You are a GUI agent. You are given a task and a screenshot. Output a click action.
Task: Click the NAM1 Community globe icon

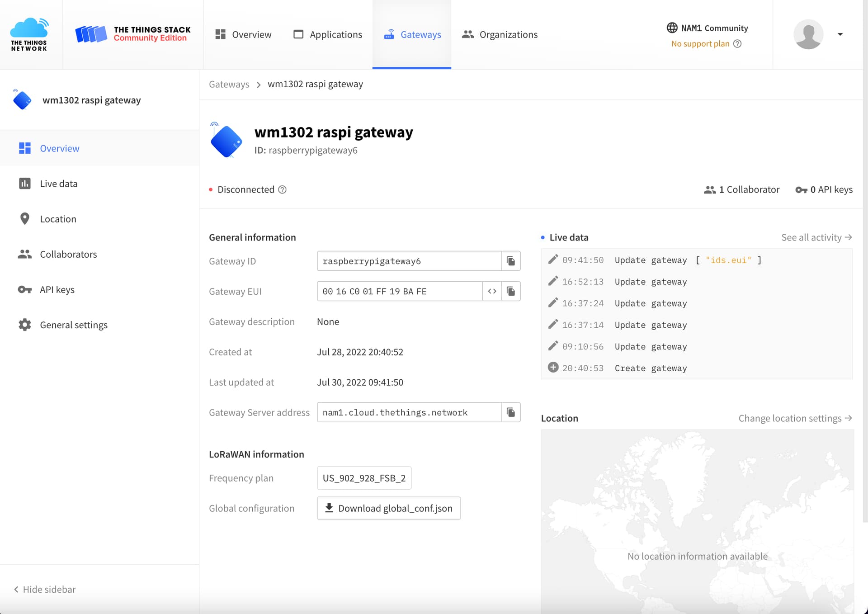pyautogui.click(x=672, y=28)
